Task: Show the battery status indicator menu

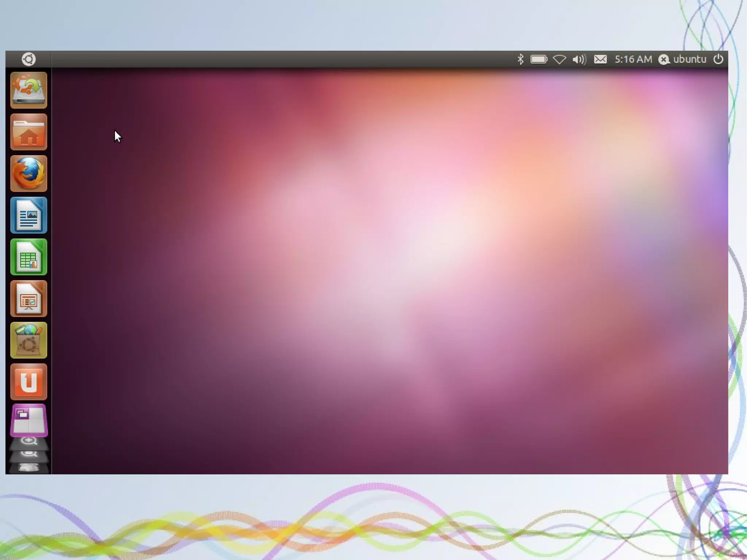Action: pos(539,59)
